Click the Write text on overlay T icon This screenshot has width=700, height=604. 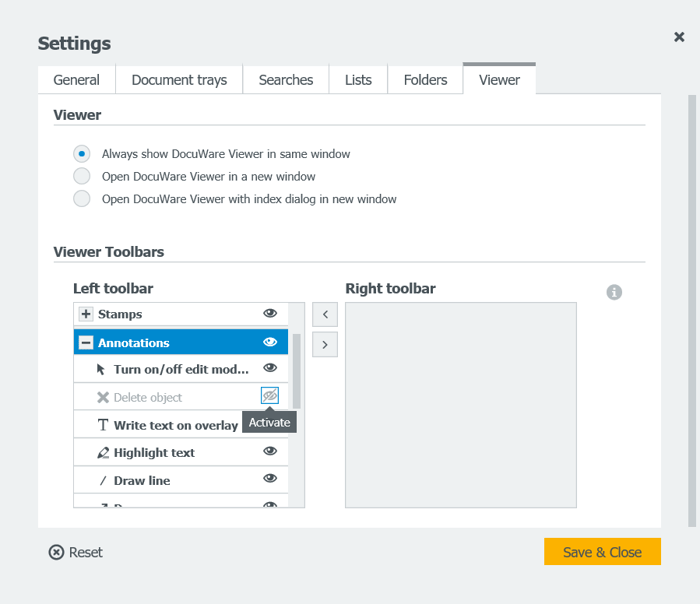pyautogui.click(x=102, y=425)
